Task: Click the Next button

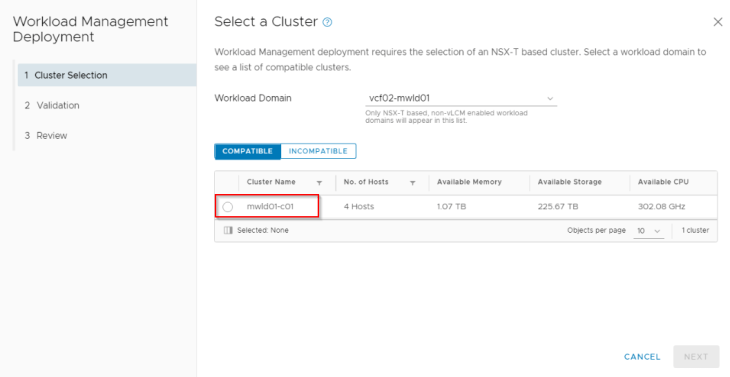Action: 696,357
